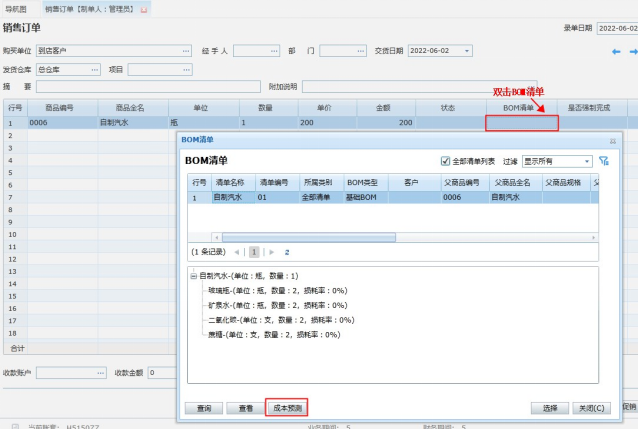Screen dimensions: 638x429
Task: Close the BOM清单 dialog
Action: click(x=613, y=141)
